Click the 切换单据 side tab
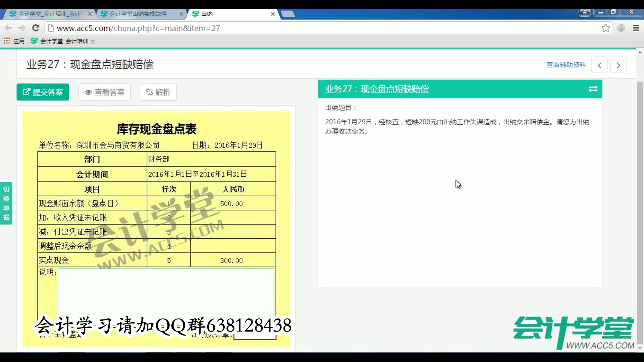 (x=6, y=203)
